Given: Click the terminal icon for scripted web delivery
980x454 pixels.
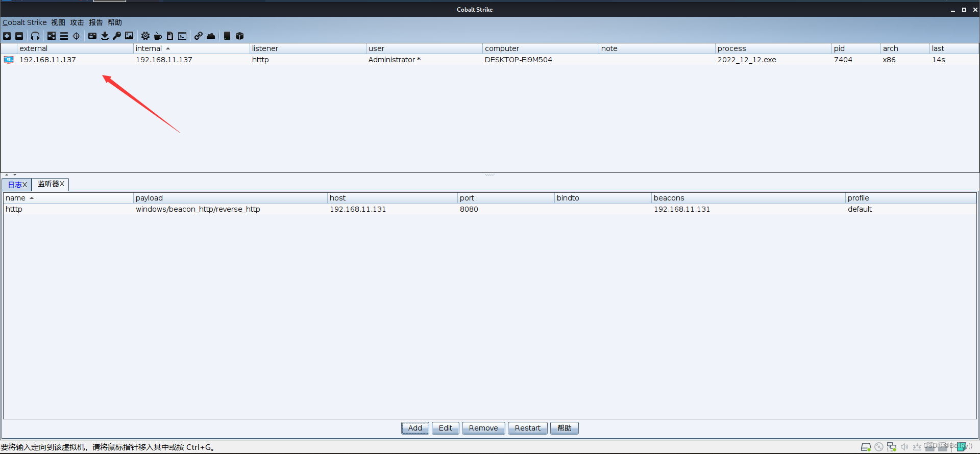Looking at the screenshot, I should click(182, 36).
